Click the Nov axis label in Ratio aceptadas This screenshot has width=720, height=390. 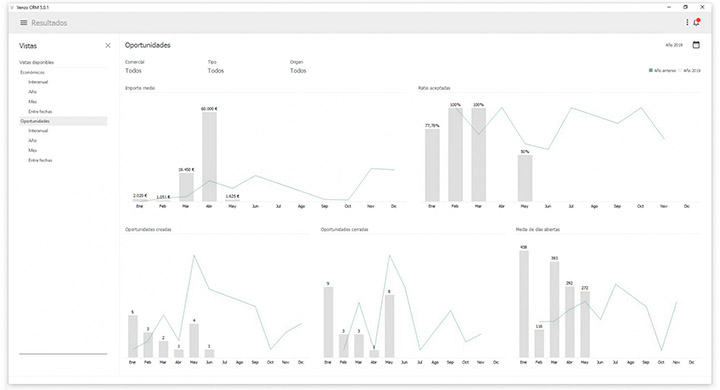point(664,206)
